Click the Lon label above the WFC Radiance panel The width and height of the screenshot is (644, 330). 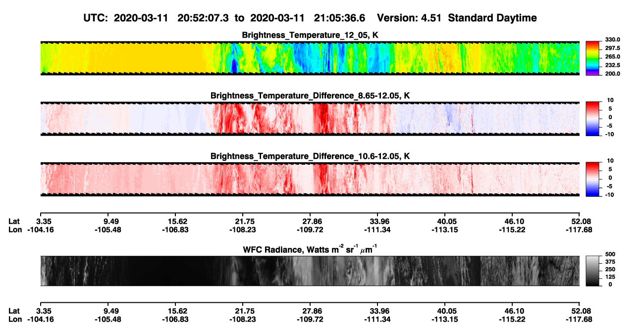(x=15, y=230)
